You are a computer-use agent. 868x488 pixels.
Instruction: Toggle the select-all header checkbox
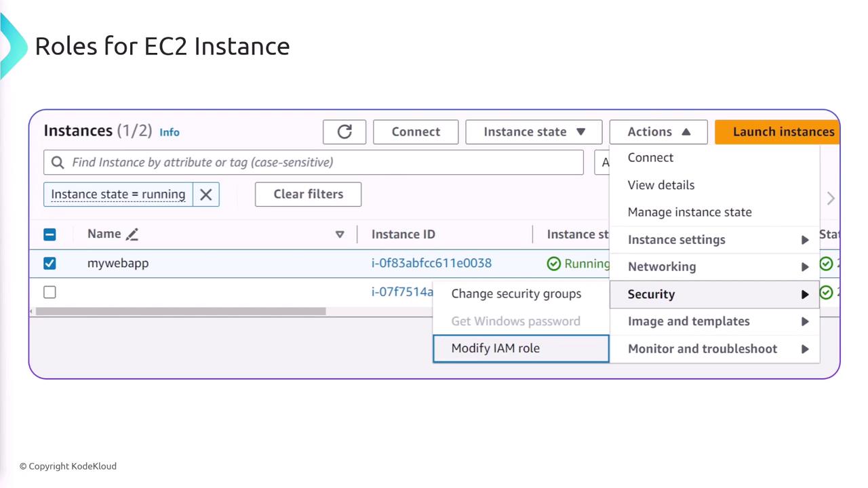tap(50, 235)
